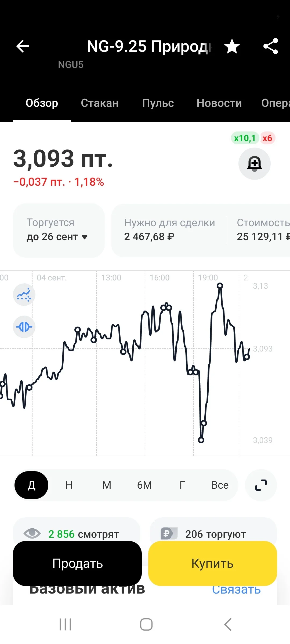Tap the Продать button
This screenshot has width=290, height=644.
[x=77, y=563]
